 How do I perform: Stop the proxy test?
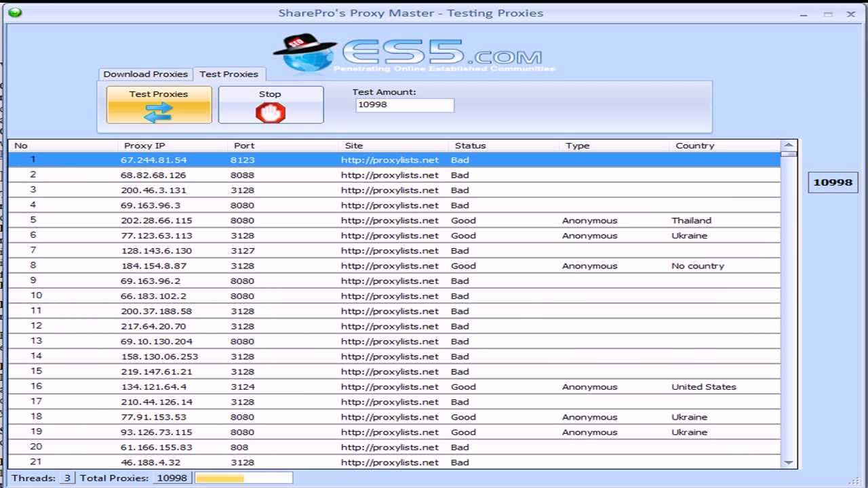[271, 104]
